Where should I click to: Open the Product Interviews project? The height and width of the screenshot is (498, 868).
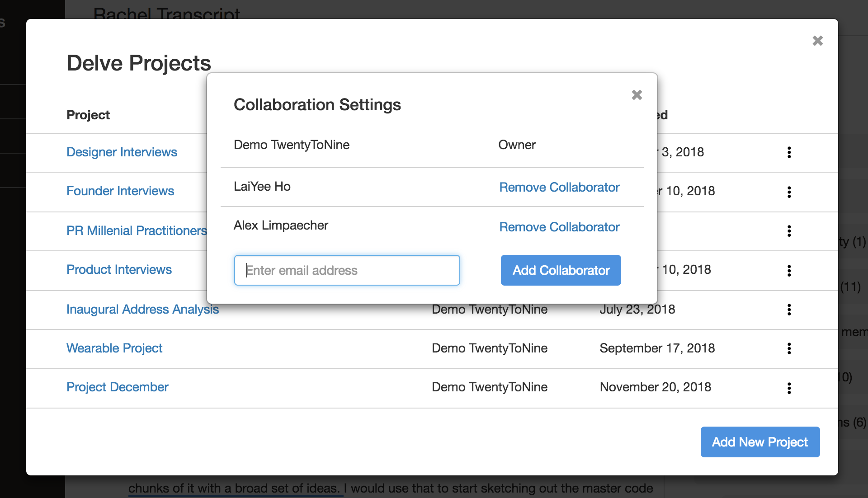[119, 270]
